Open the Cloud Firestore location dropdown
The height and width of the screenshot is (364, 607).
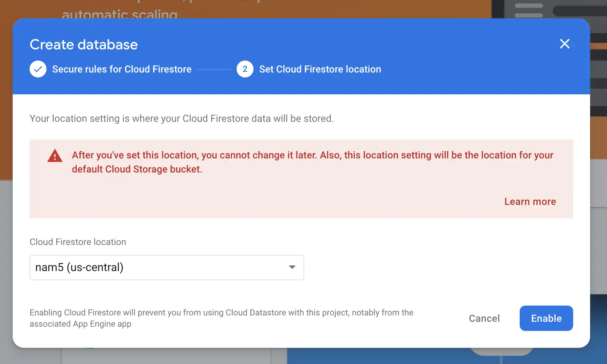pos(167,267)
